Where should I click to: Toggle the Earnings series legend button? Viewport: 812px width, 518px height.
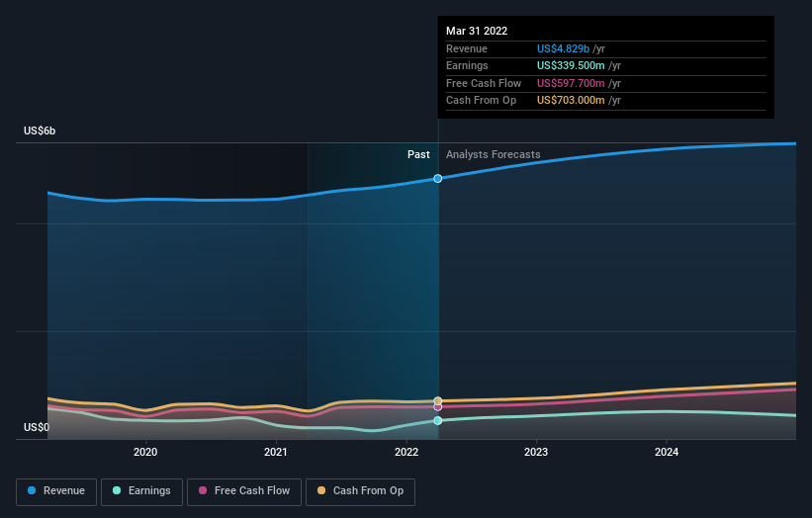tap(141, 491)
